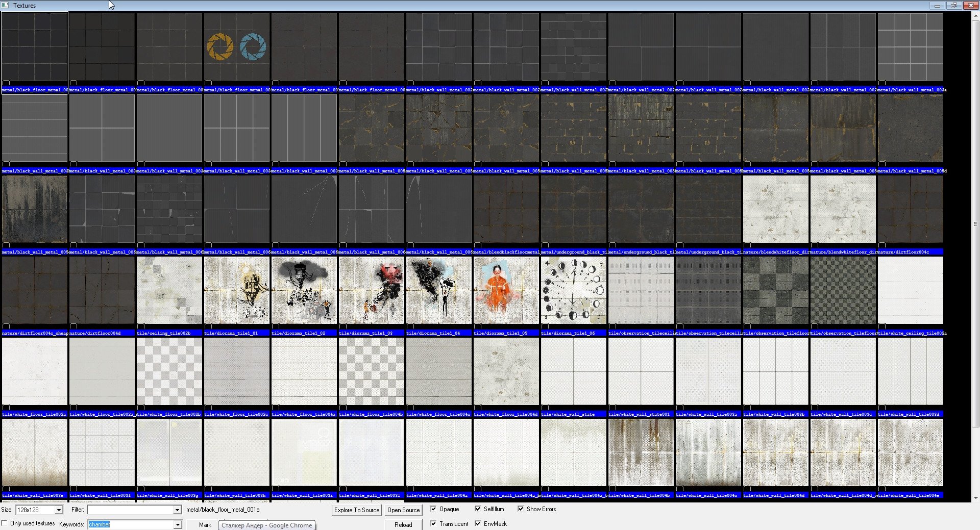Select the texture with orange and blue portal logos
This screenshot has width=980, height=530.
(236, 47)
